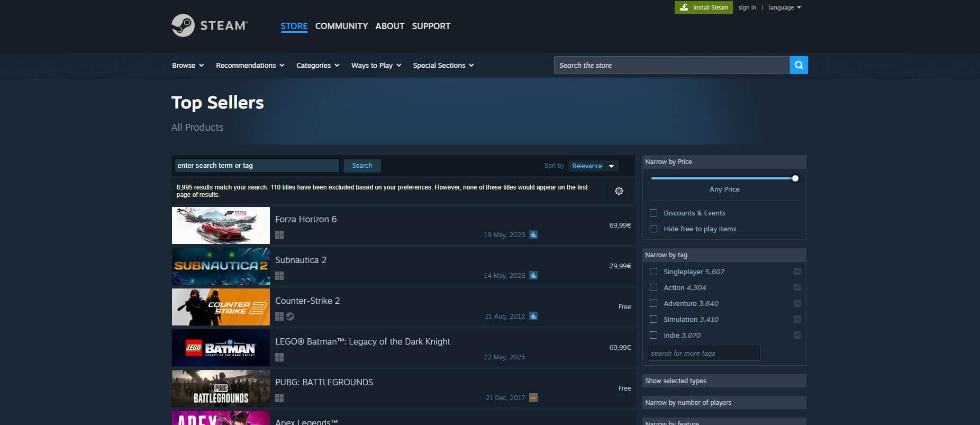Viewport: 980px width, 425px height.
Task: Click the price range slider track
Action: point(723,178)
